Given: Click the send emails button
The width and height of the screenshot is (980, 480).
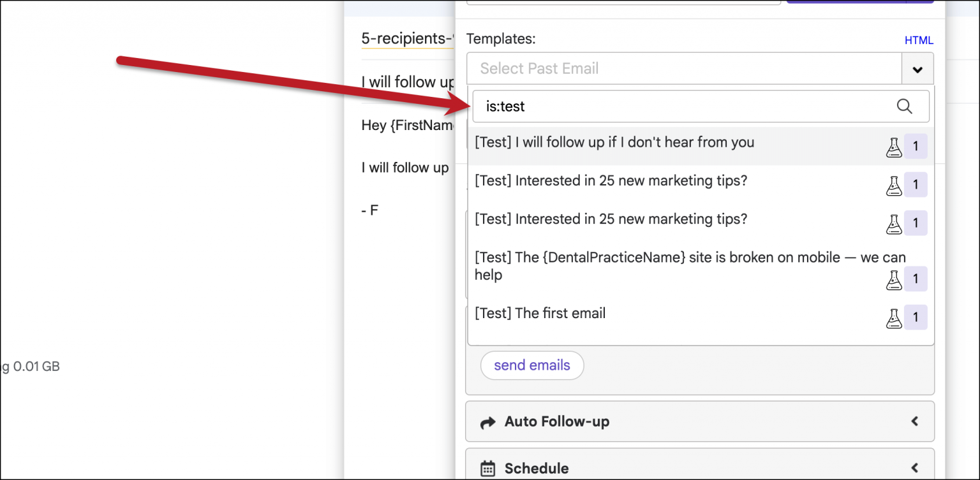Looking at the screenshot, I should pyautogui.click(x=532, y=365).
